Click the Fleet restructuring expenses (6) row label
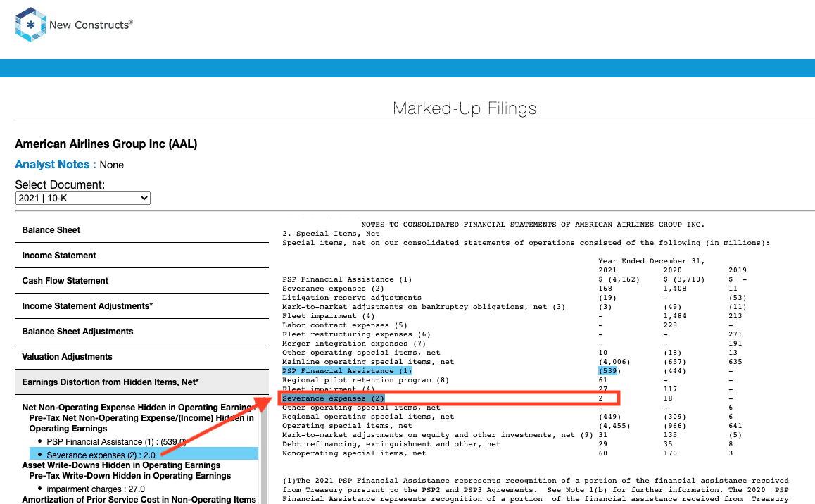 point(356,334)
